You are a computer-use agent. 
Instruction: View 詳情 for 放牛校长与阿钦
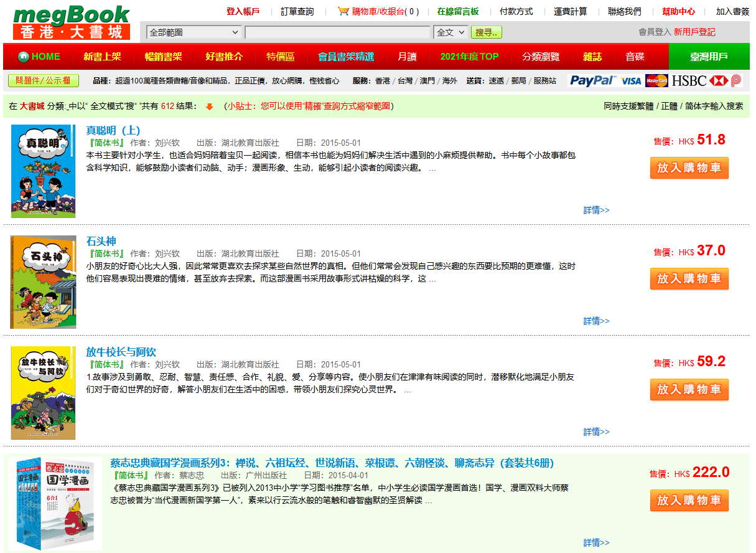(596, 432)
